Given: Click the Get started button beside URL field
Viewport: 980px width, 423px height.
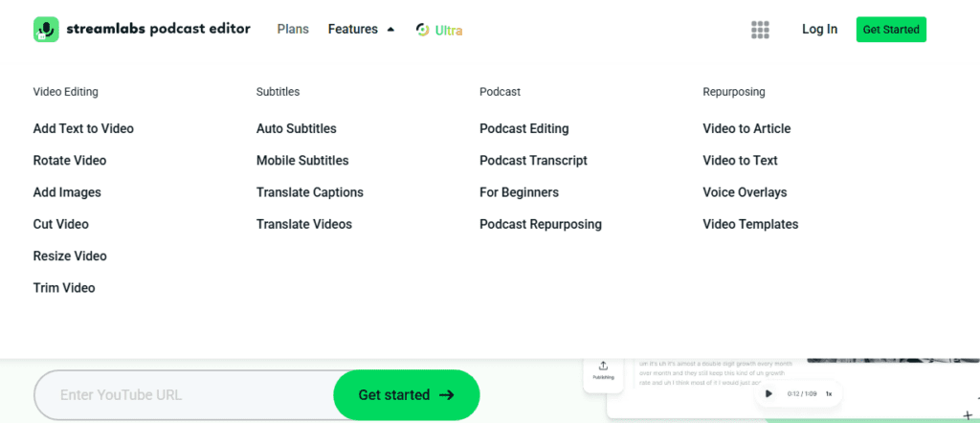Looking at the screenshot, I should click(407, 395).
